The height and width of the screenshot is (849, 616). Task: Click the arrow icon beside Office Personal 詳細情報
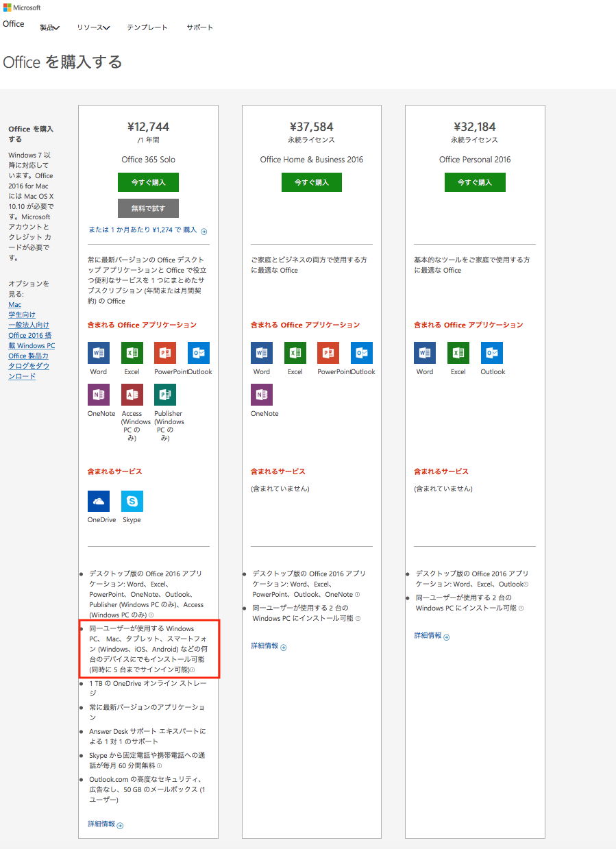(447, 637)
